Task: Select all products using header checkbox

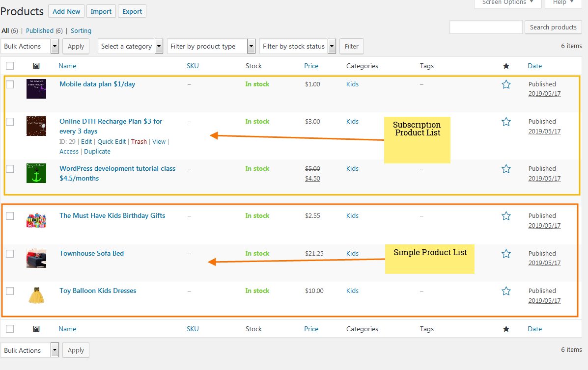Action: (10, 66)
